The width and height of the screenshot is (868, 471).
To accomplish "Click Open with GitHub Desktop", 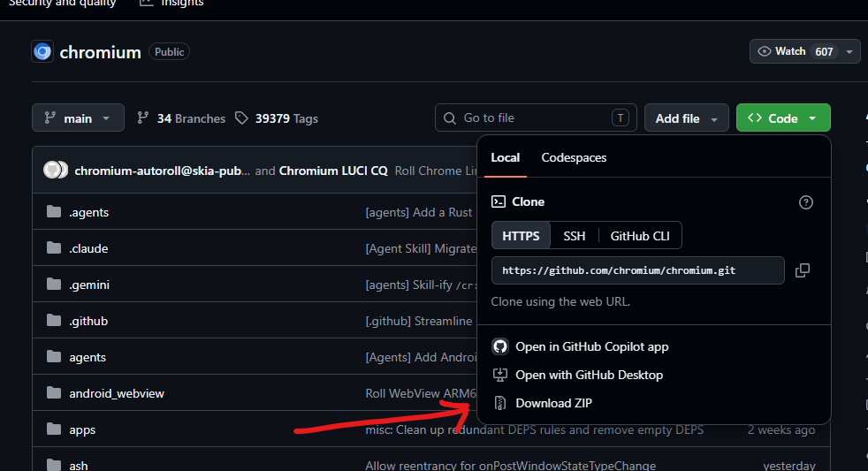I will pos(589,375).
